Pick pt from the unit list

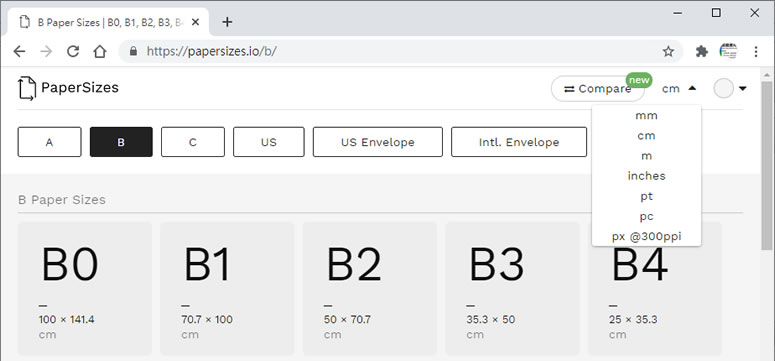click(x=646, y=196)
